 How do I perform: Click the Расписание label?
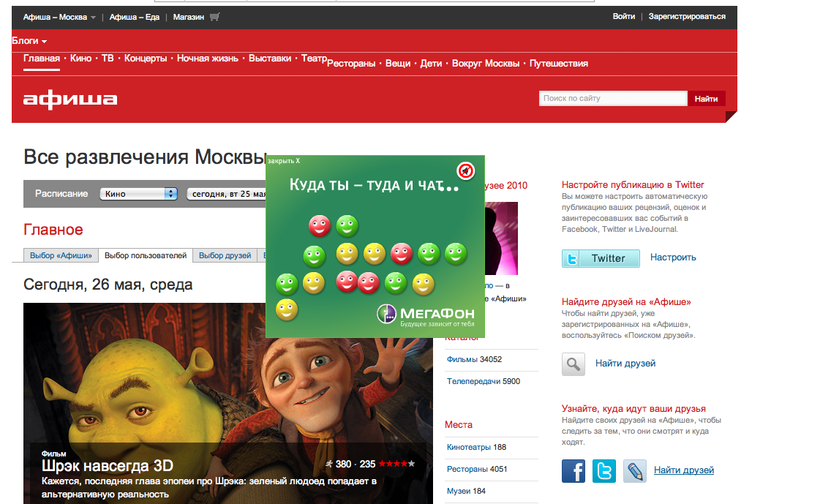(61, 194)
